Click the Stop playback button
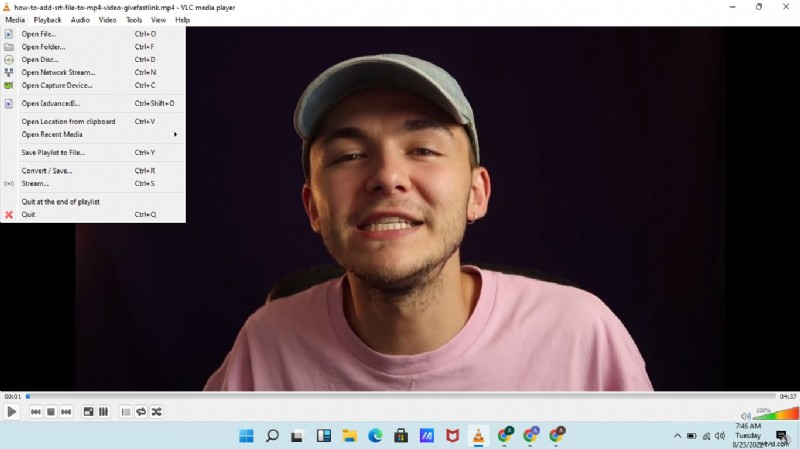This screenshot has width=800, height=449. (50, 411)
